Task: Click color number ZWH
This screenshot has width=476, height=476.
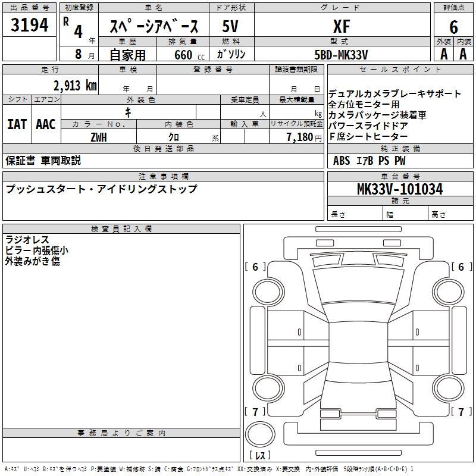Action: [x=99, y=137]
